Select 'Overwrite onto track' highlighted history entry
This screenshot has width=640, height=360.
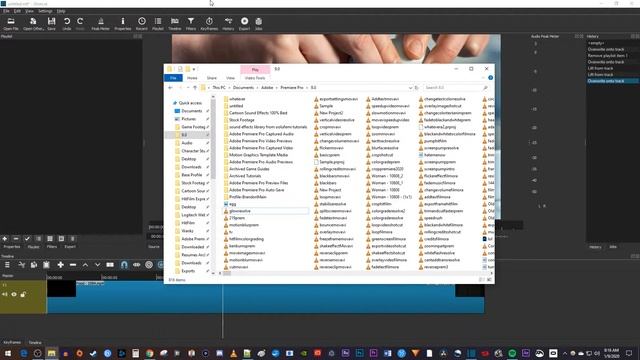[x=612, y=81]
